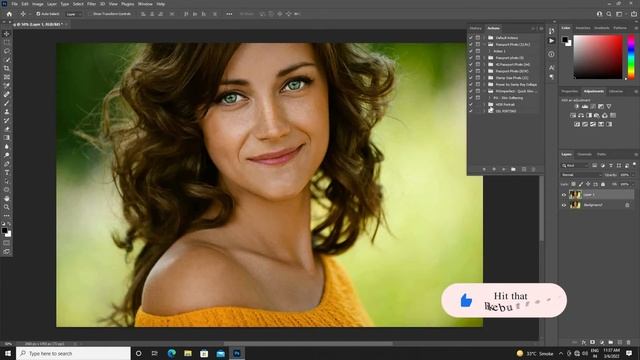The image size is (640, 360).
Task: Open the collapsed Character panel icon
Action: pyautogui.click(x=551, y=67)
